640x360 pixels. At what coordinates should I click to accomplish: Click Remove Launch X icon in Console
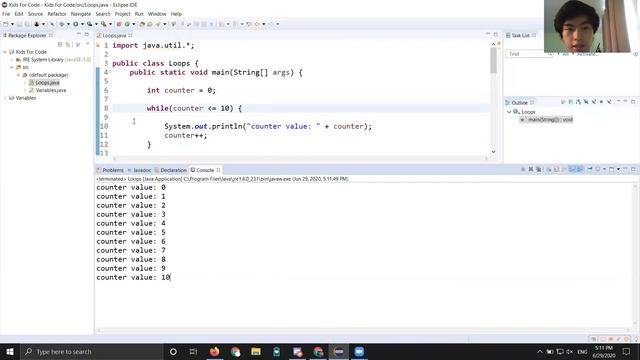(x=531, y=169)
